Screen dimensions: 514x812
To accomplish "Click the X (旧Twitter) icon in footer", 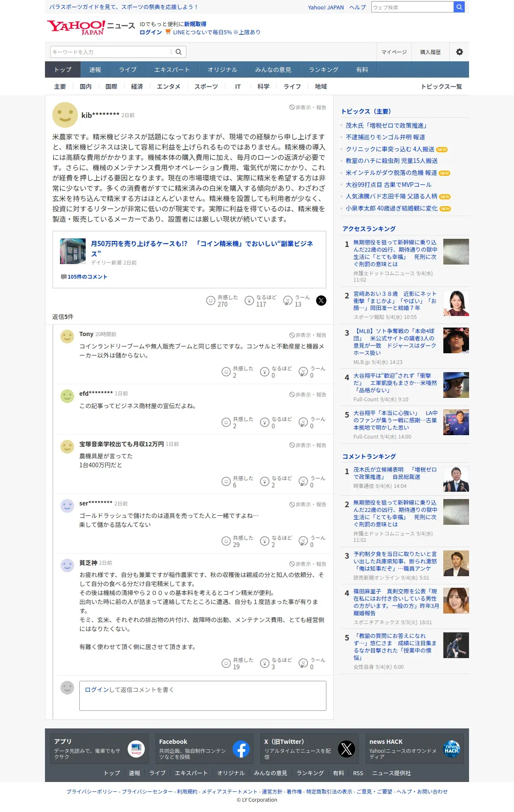I will coord(347,749).
